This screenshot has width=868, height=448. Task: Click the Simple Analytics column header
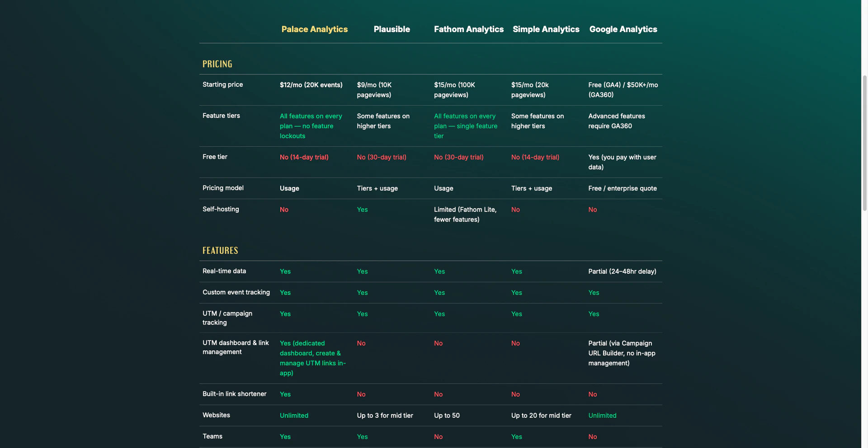coord(546,29)
